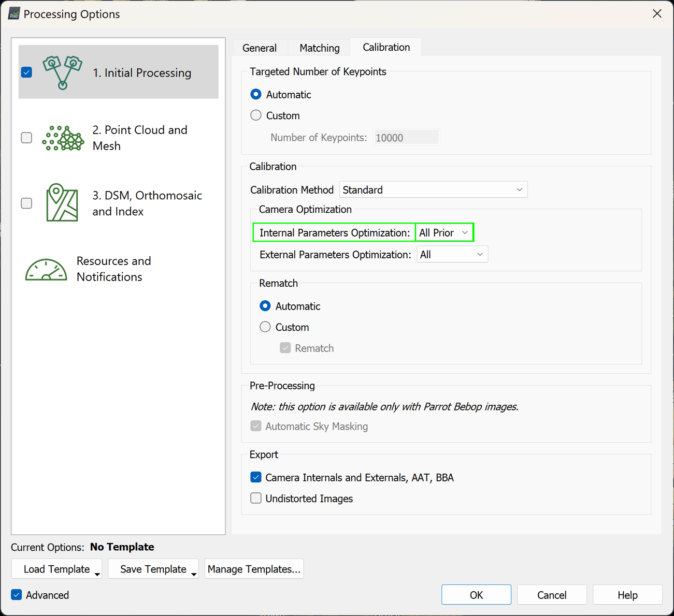Image resolution: width=674 pixels, height=616 pixels.
Task: Click the Pix4D app icon in title bar
Action: tap(13, 14)
